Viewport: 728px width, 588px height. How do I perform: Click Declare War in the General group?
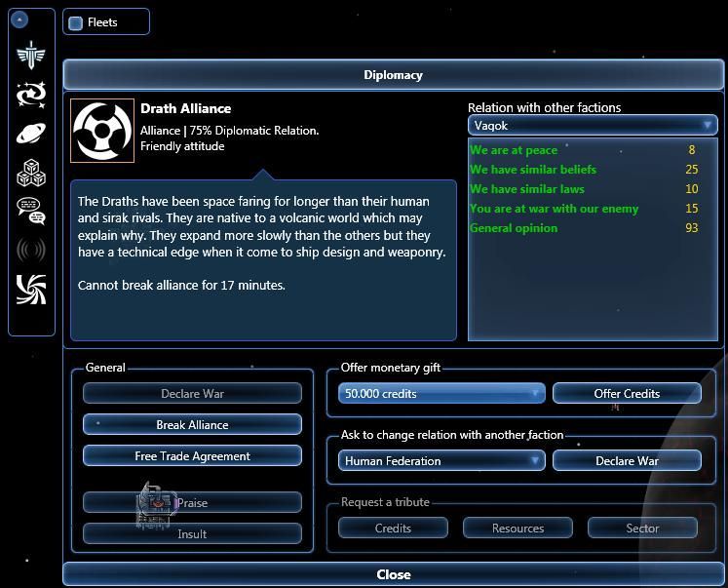[x=192, y=393]
